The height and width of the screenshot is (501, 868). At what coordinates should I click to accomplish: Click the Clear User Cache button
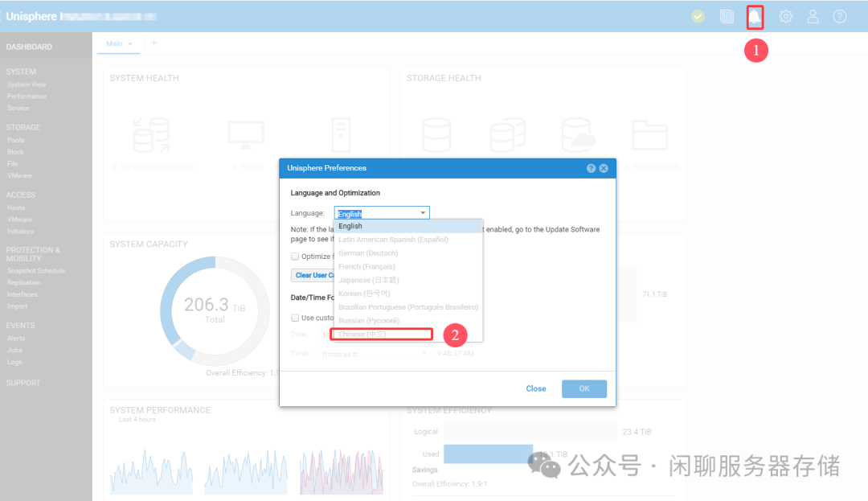[x=313, y=275]
